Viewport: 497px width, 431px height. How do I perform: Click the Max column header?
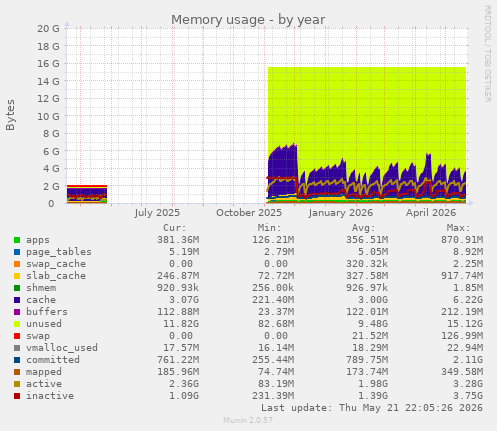[x=458, y=228]
